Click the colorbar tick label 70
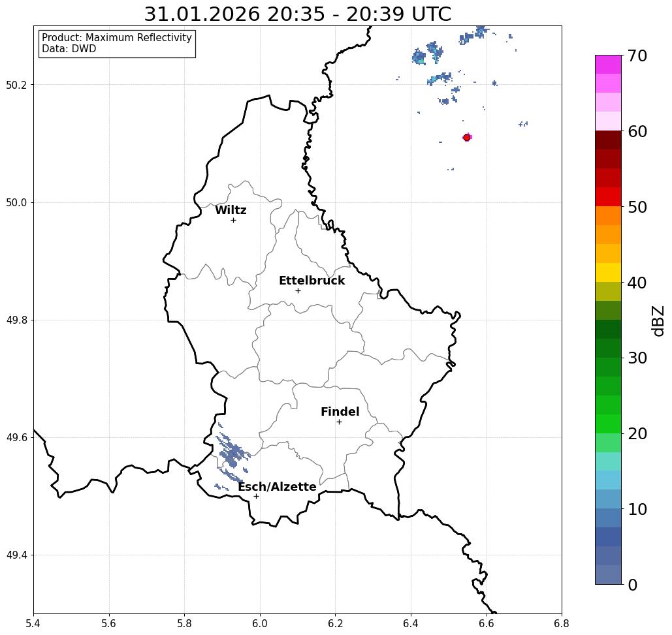The width and height of the screenshot is (672, 635). coord(637,55)
